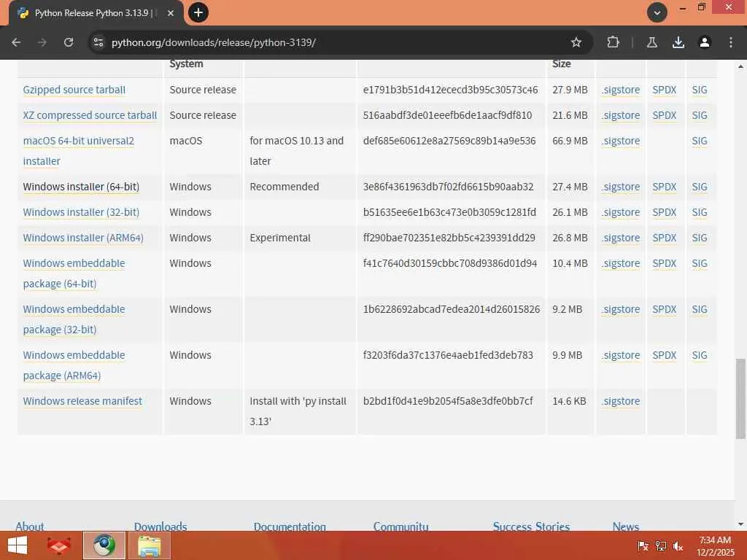This screenshot has height=560, width=747.
Task: Download Windows installer (ARM64)
Action: click(83, 238)
